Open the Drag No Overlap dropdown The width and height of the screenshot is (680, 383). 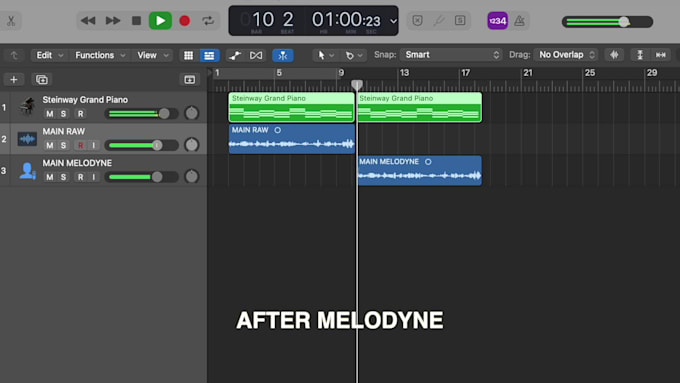click(x=566, y=55)
